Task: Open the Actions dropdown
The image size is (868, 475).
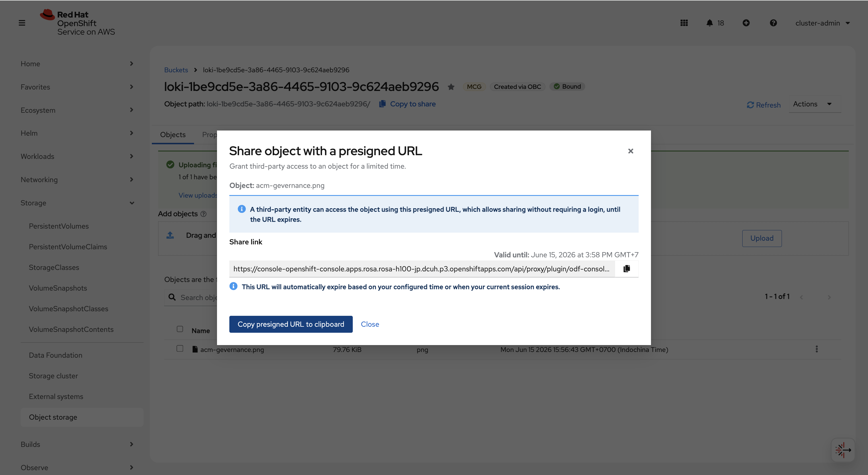Action: (x=815, y=104)
